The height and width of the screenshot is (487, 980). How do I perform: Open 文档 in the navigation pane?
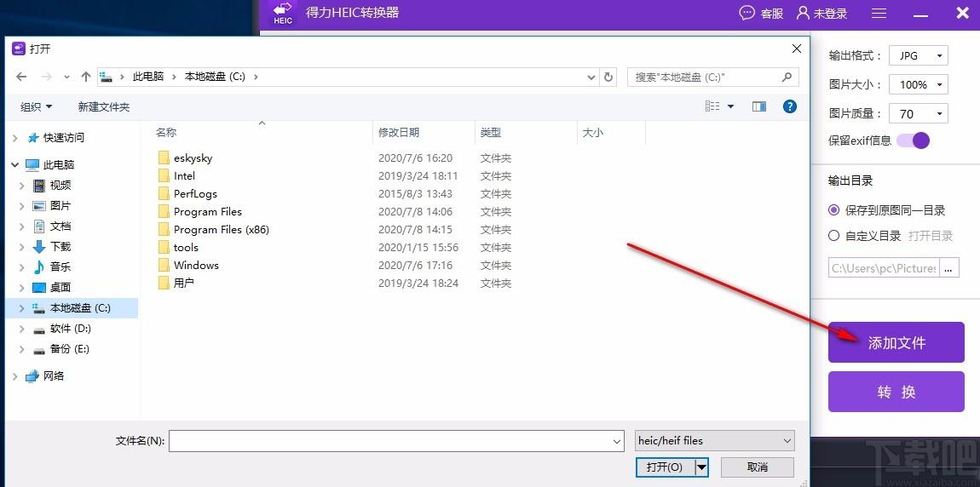61,226
